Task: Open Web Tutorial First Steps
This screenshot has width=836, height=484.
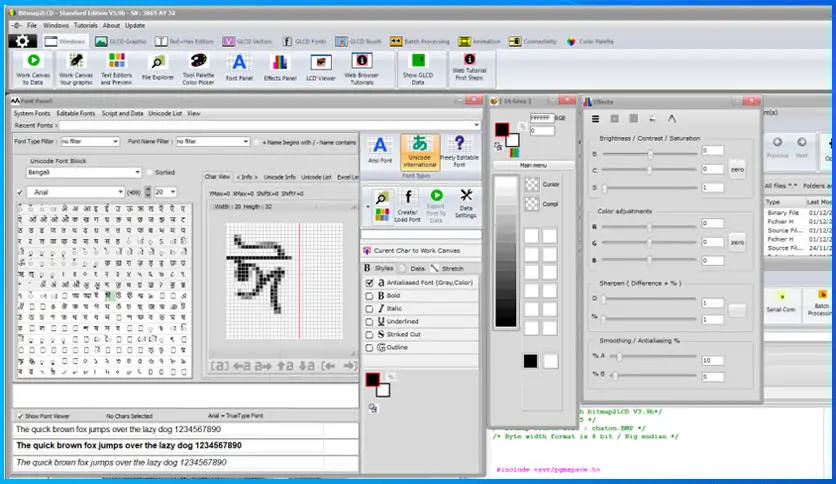Action: point(469,68)
